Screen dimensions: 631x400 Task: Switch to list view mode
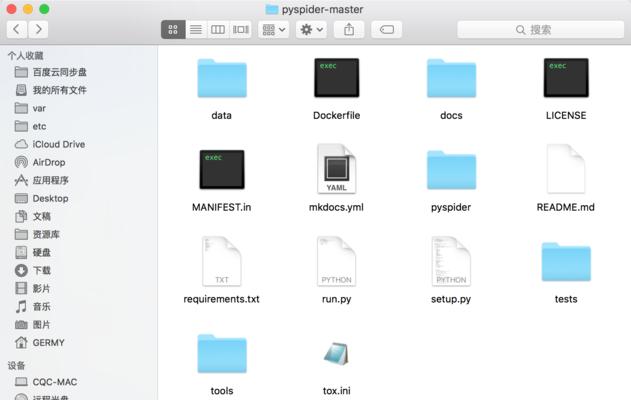coord(196,29)
